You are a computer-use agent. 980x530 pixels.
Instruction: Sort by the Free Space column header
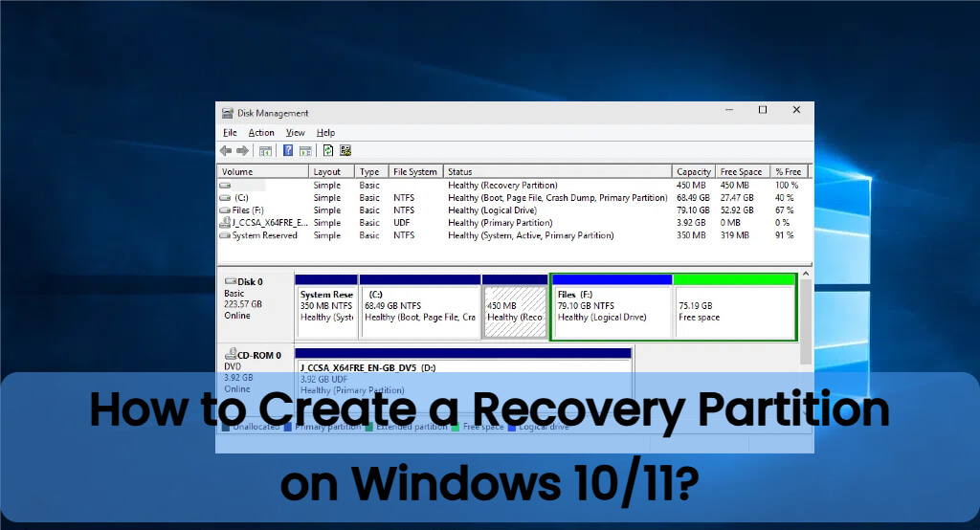pos(743,172)
